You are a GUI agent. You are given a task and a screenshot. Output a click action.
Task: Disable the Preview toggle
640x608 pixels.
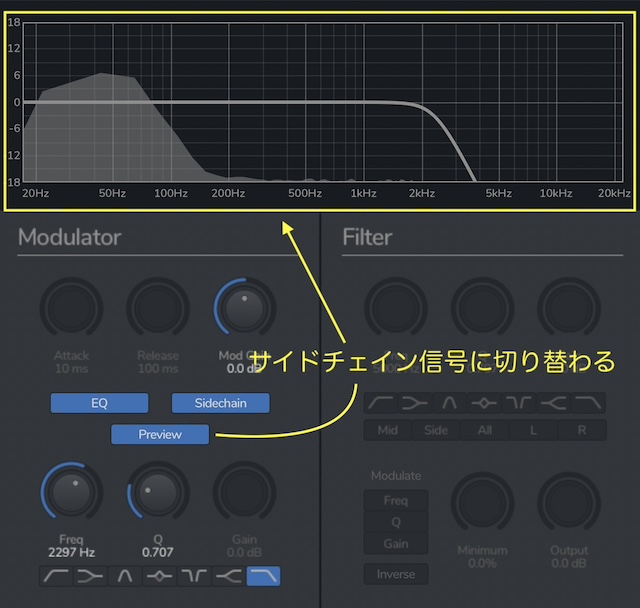160,434
